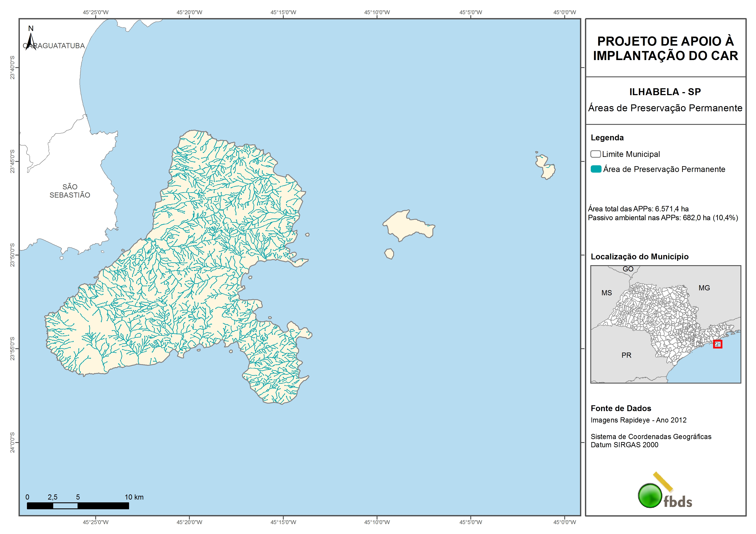The height and width of the screenshot is (534, 756).
Task: Click the Localização do Município heading
Action: [x=639, y=257]
